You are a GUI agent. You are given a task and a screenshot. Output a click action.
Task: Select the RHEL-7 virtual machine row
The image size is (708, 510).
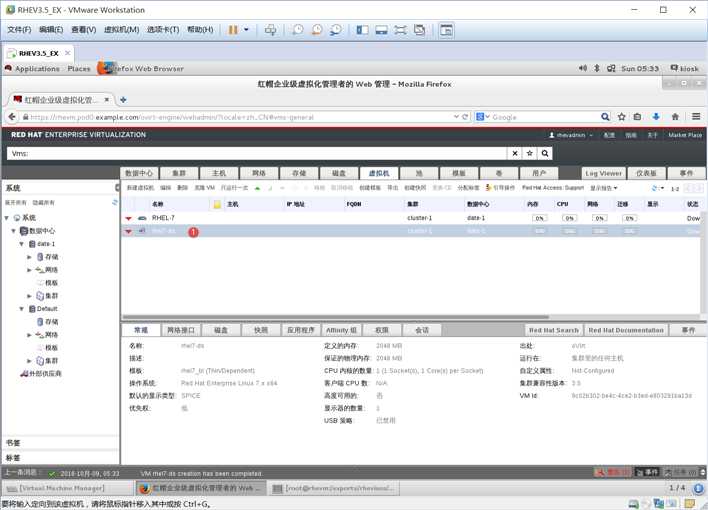pyautogui.click(x=411, y=218)
